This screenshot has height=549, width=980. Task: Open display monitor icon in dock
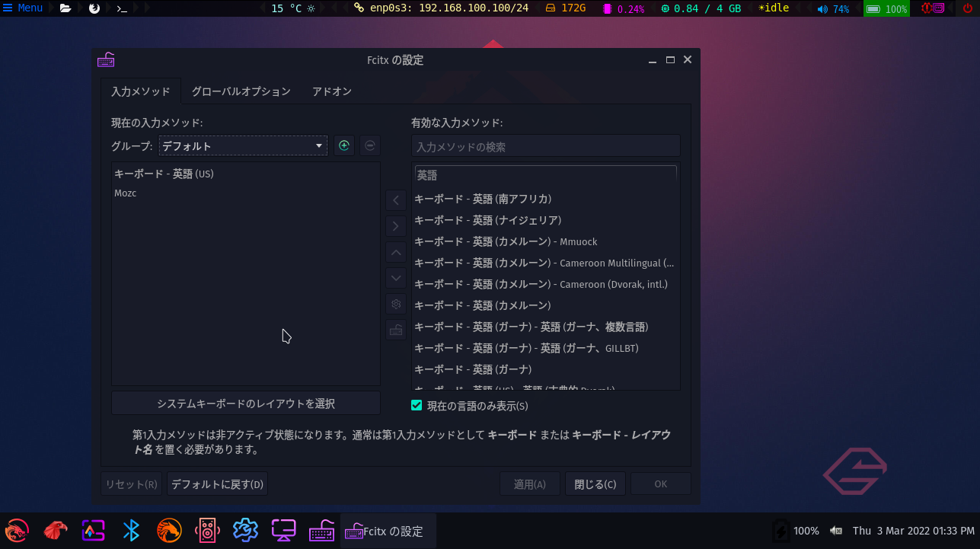click(x=283, y=530)
